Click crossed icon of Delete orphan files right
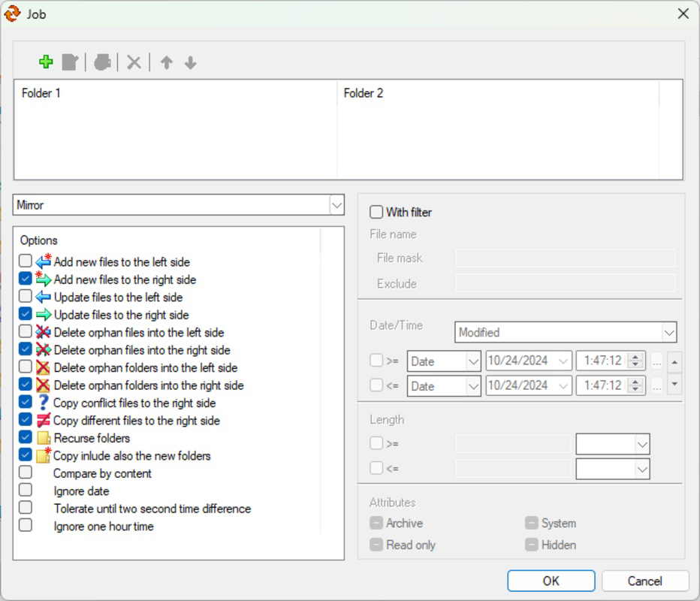The height and width of the screenshot is (601, 700). pyautogui.click(x=44, y=349)
